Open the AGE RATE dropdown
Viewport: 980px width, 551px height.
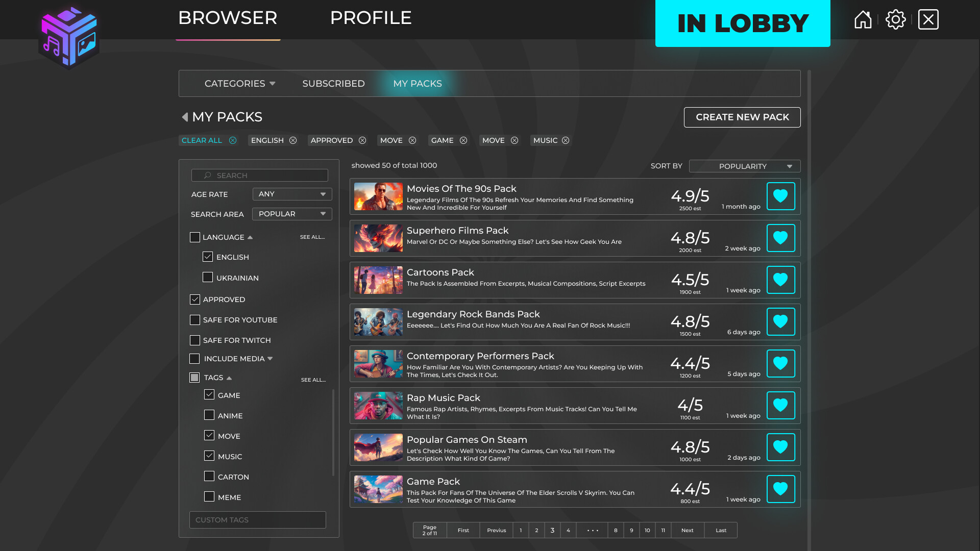291,194
